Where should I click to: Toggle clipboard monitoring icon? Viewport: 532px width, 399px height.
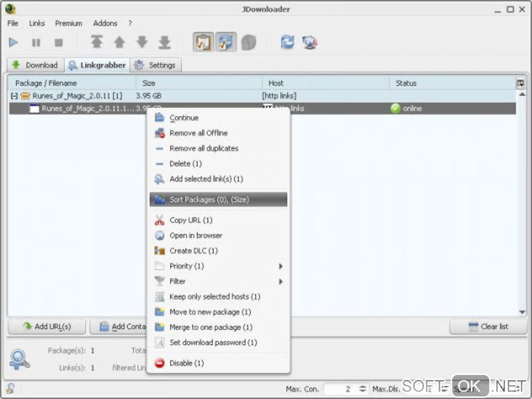[203, 42]
